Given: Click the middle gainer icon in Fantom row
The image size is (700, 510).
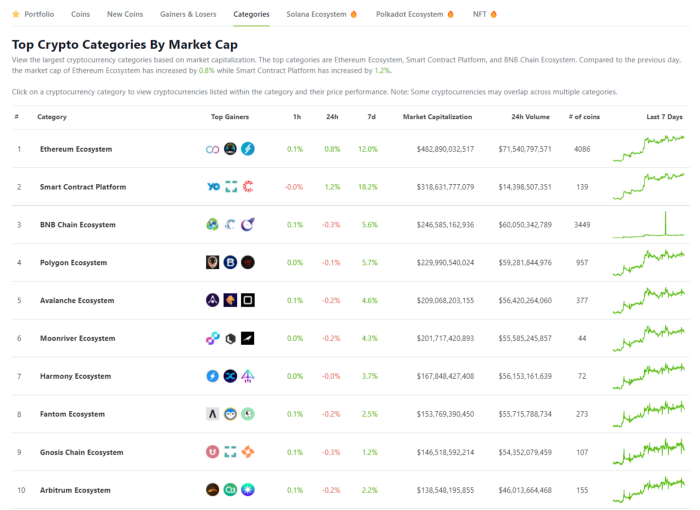Looking at the screenshot, I should [x=230, y=414].
